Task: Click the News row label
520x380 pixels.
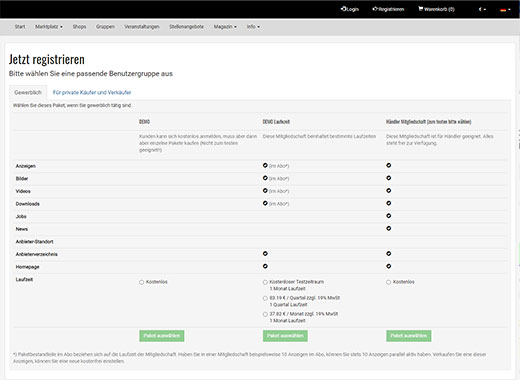Action: (x=22, y=229)
